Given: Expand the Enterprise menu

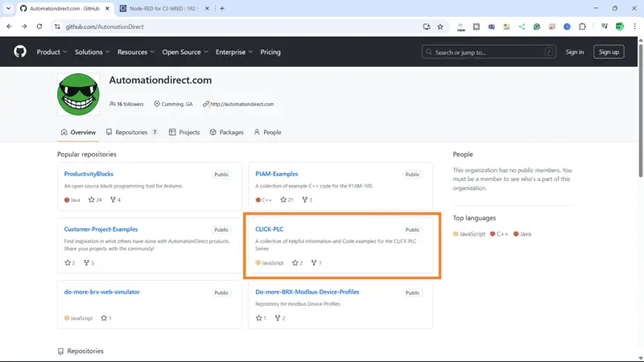Looking at the screenshot, I should 233,52.
